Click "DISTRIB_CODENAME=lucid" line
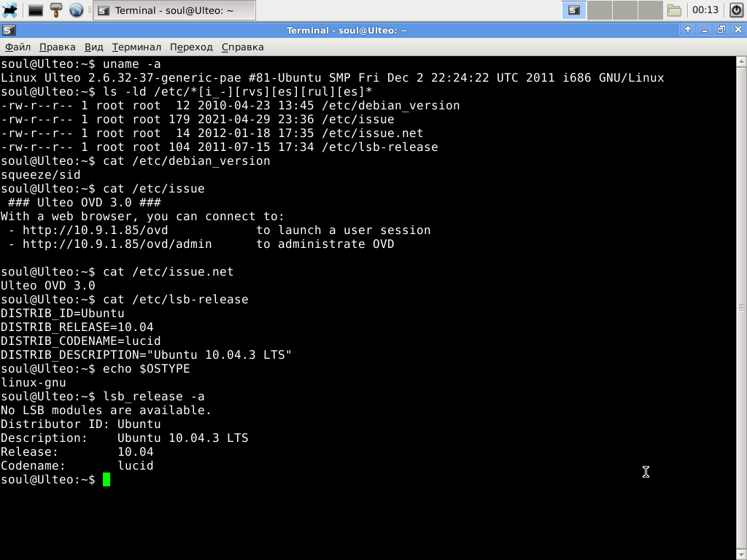 [80, 341]
